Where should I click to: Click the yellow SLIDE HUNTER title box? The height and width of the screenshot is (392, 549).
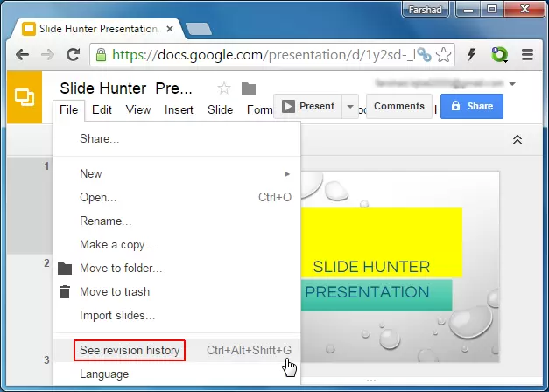[x=382, y=242]
